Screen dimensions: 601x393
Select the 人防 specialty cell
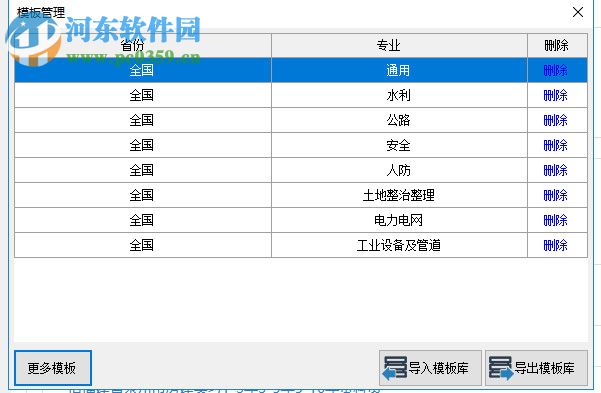pos(399,170)
